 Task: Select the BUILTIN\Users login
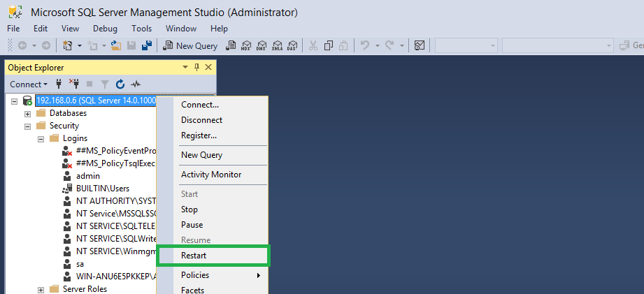point(103,189)
